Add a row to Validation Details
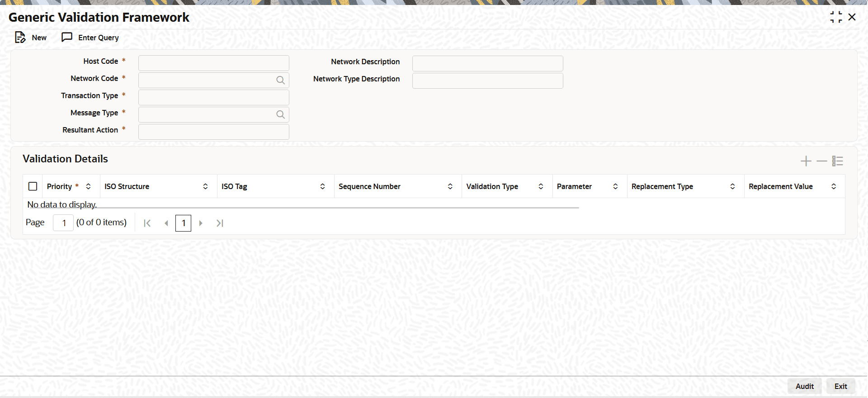868x398 pixels. [x=806, y=161]
